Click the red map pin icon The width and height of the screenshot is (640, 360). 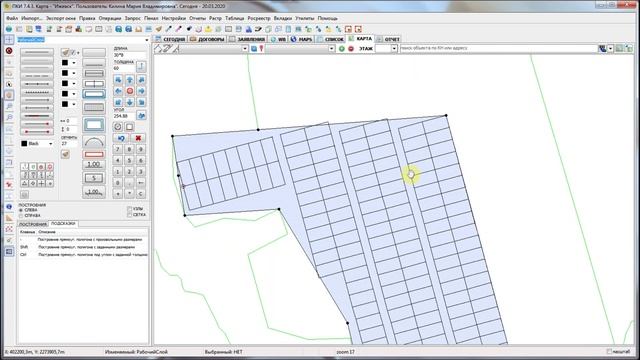pyautogui.click(x=262, y=49)
